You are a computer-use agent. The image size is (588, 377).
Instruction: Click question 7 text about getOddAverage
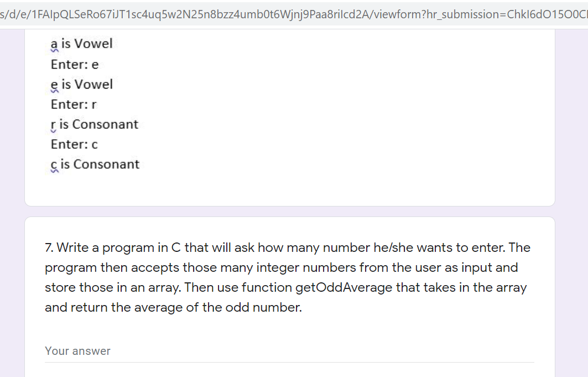point(287,277)
